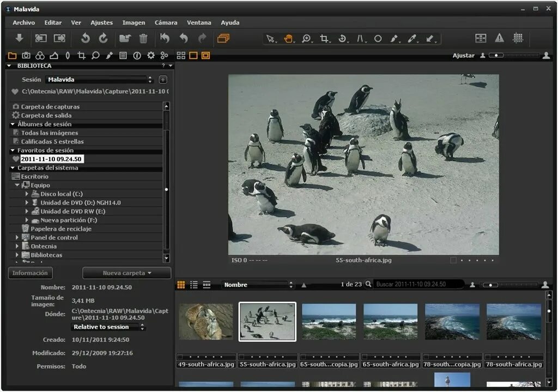Screen dimensions: 558x392
Task: Open the Cámara menu
Action: coord(166,23)
